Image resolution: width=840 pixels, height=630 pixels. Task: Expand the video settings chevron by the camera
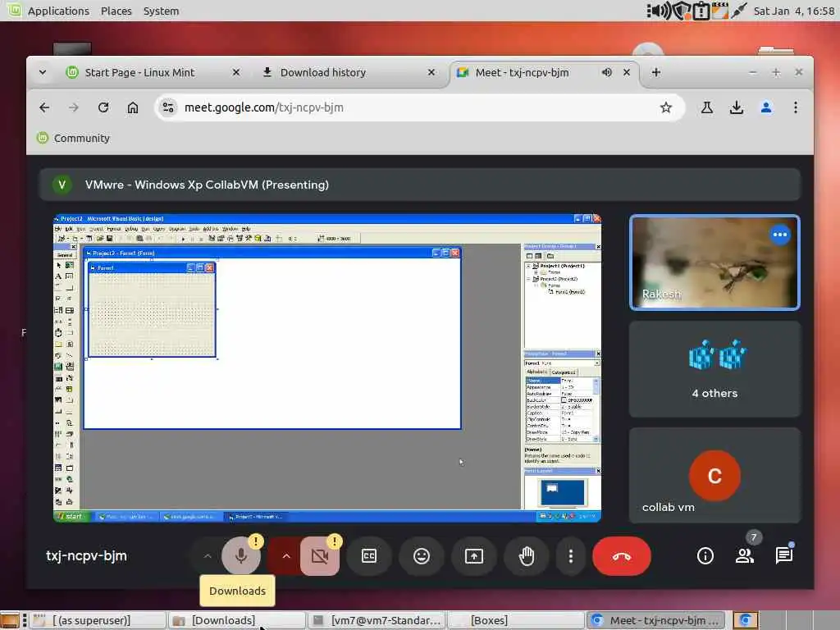coord(286,556)
